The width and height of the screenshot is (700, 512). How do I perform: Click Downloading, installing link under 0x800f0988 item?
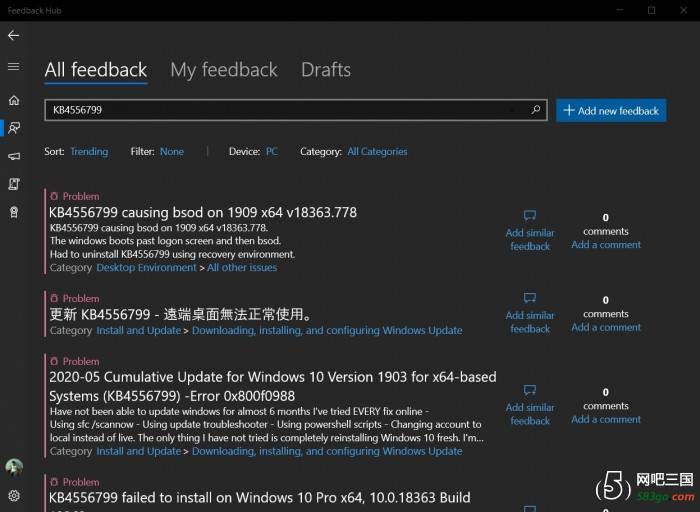point(327,451)
